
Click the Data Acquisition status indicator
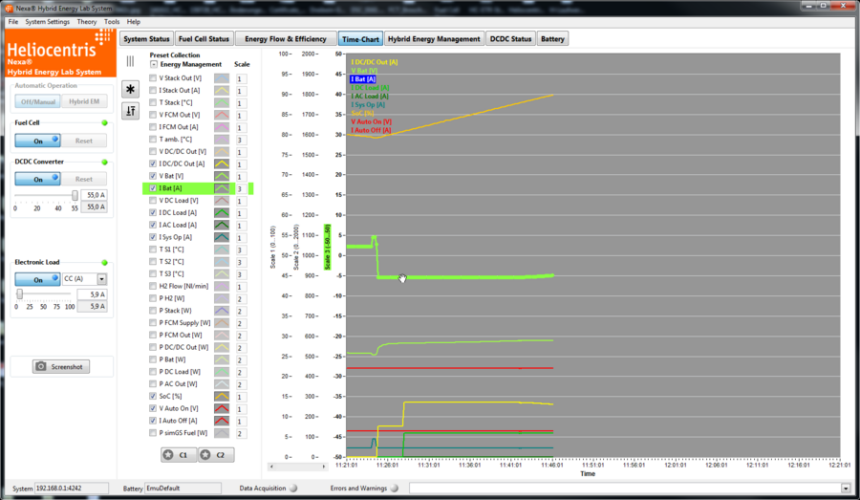pos(294,488)
